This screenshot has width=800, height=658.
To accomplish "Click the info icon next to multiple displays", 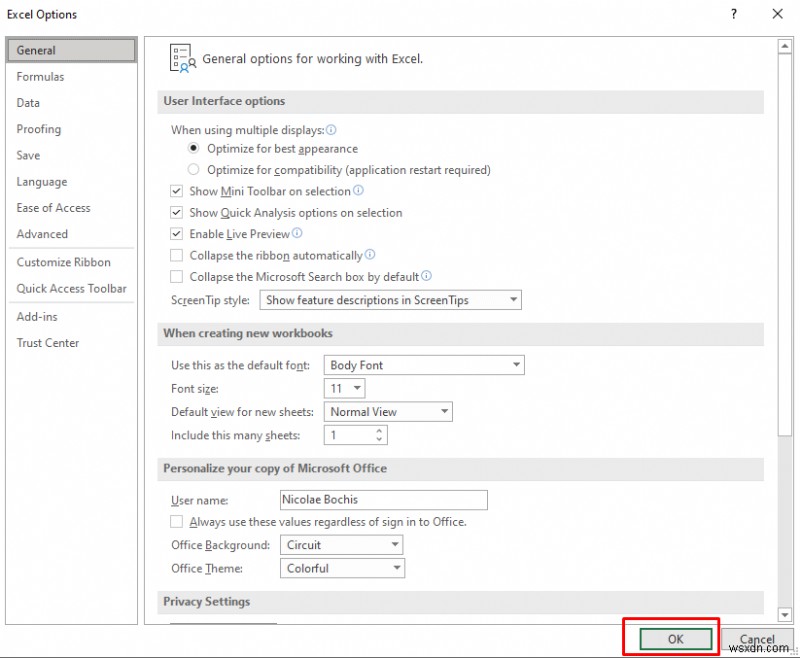I will coord(331,130).
